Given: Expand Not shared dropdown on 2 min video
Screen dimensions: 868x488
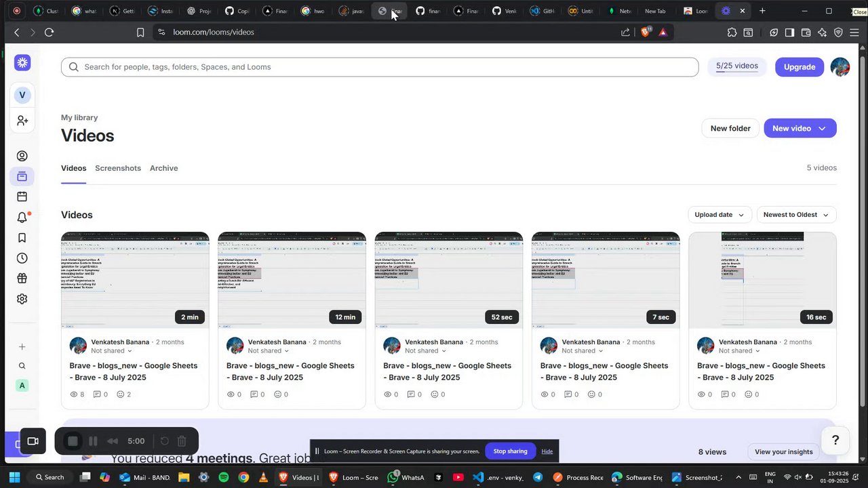Looking at the screenshot, I should pos(111,351).
